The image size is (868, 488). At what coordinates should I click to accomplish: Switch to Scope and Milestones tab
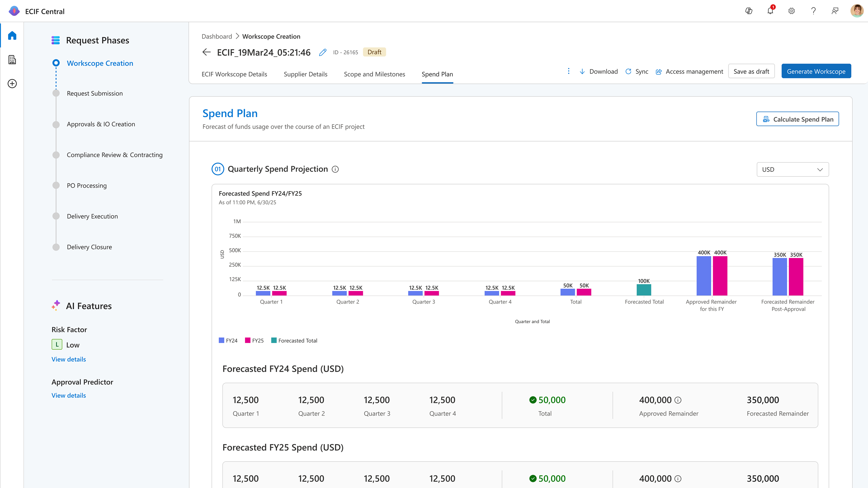point(374,74)
